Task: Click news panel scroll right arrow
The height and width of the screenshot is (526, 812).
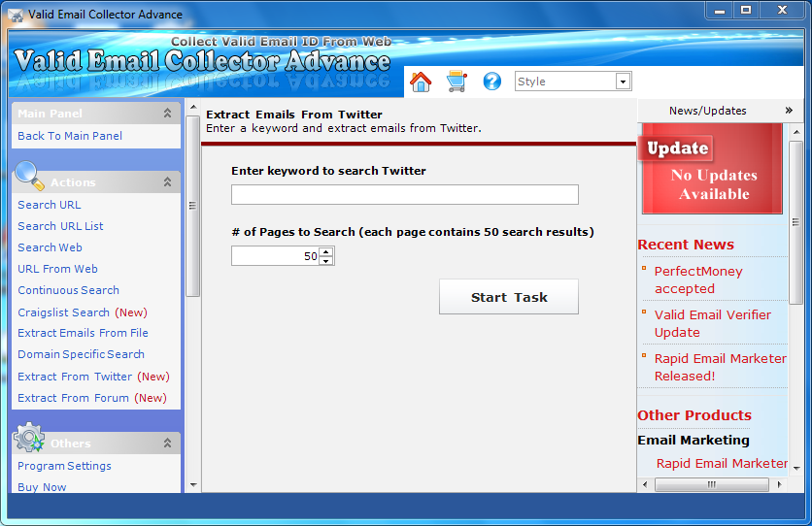Action: pos(779,484)
